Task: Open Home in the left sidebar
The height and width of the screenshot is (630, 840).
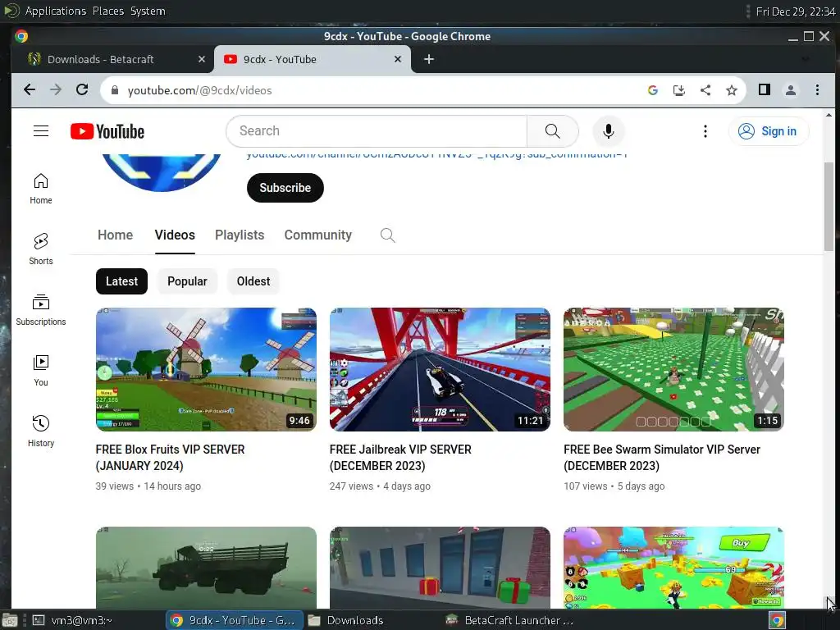Action: point(41,189)
